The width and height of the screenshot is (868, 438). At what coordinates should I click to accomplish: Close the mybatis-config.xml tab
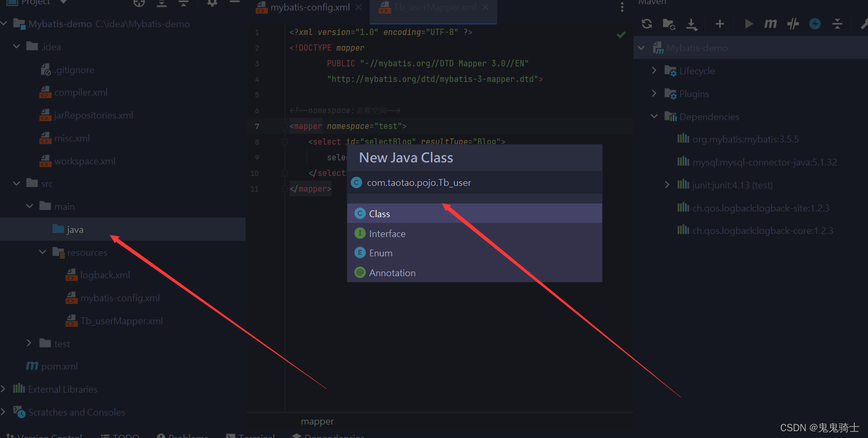coord(358,7)
